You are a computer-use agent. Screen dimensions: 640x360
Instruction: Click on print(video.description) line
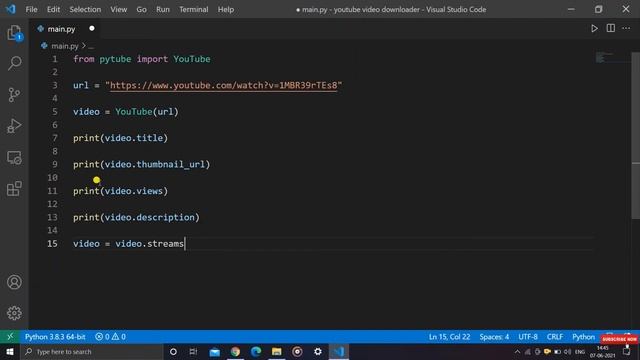pos(136,217)
